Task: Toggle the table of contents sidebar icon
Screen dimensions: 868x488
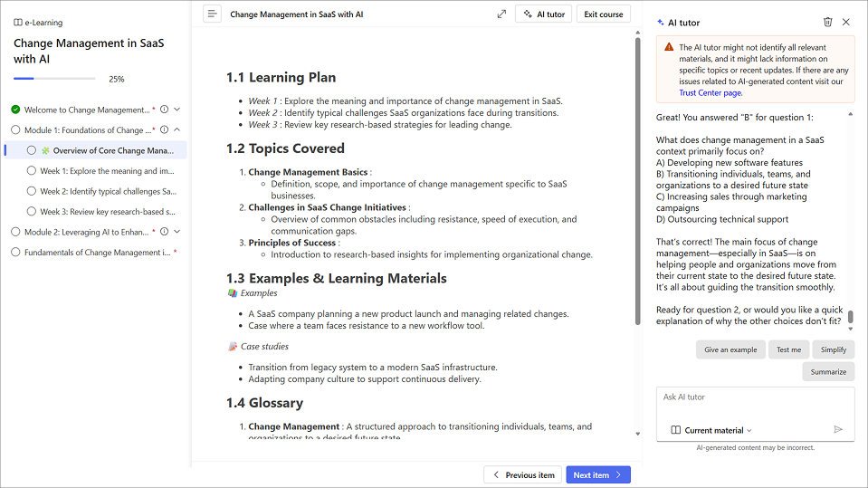Action: 212,14
